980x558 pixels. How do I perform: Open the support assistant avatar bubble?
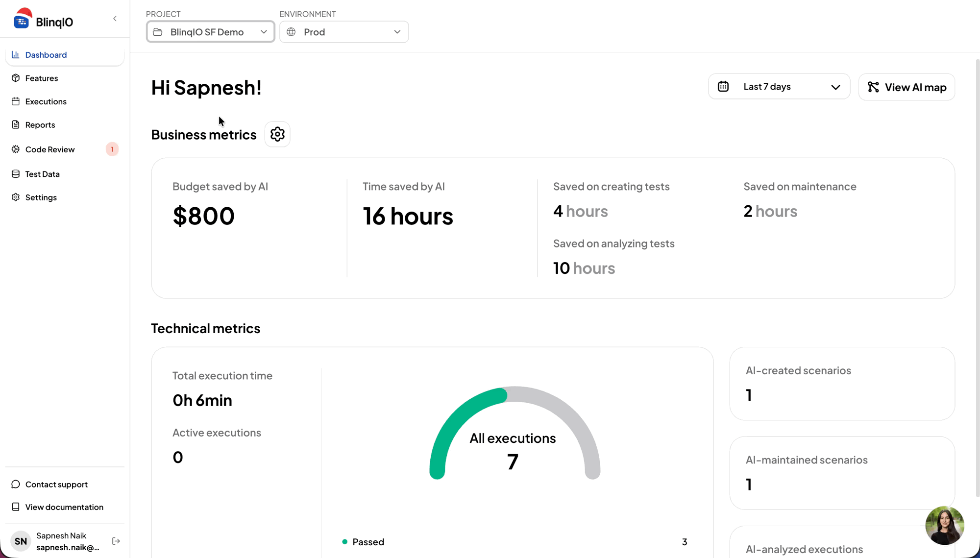(944, 526)
